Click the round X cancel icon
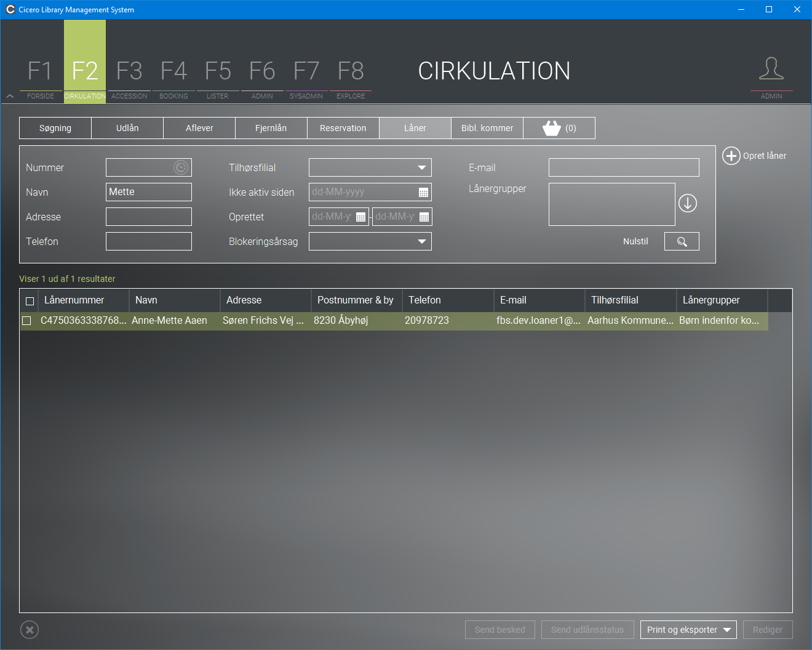Screen dimensions: 812x650 (x=30, y=630)
